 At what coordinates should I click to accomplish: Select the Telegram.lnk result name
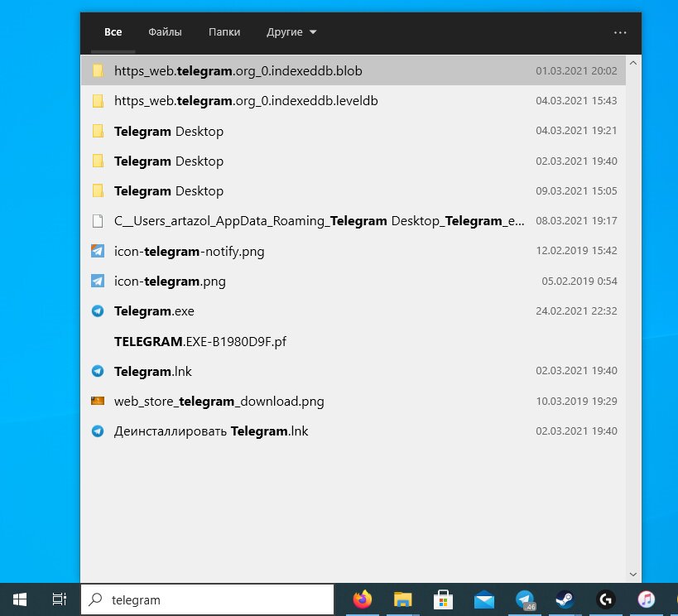pyautogui.click(x=152, y=371)
